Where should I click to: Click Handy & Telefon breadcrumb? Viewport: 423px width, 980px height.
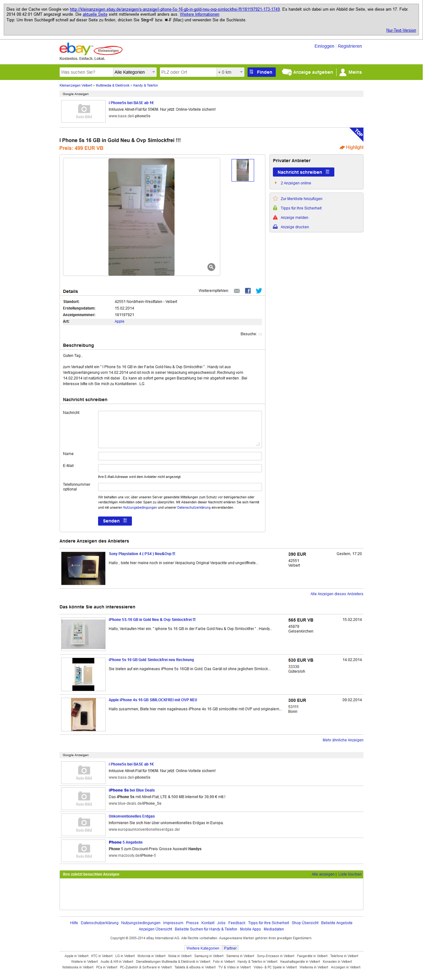(x=146, y=85)
